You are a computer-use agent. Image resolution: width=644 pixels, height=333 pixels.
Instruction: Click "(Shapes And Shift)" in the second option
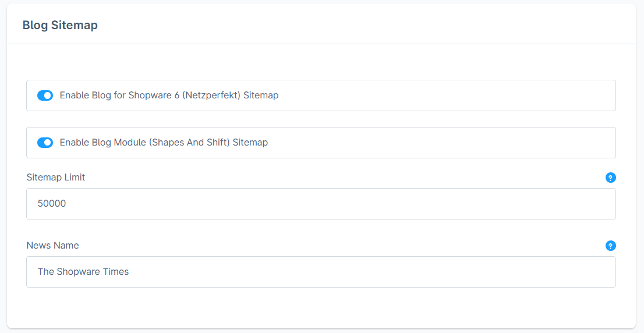coord(190,143)
